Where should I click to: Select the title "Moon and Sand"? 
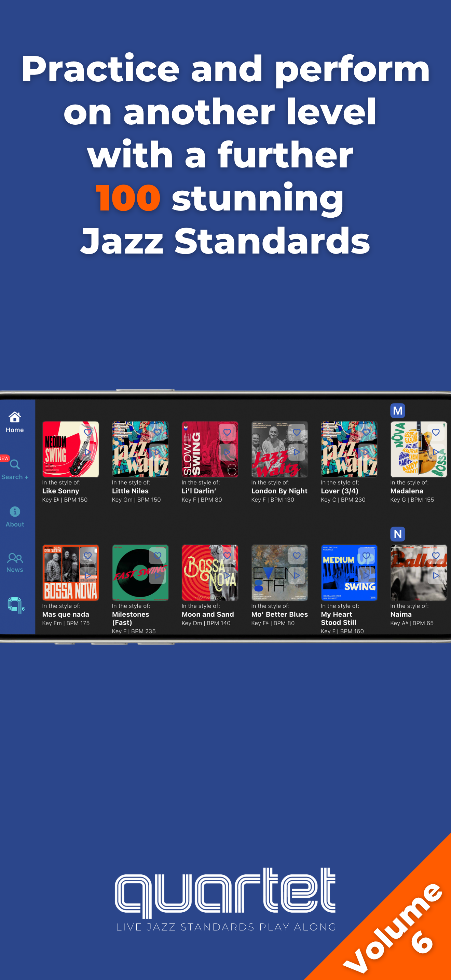point(208,614)
